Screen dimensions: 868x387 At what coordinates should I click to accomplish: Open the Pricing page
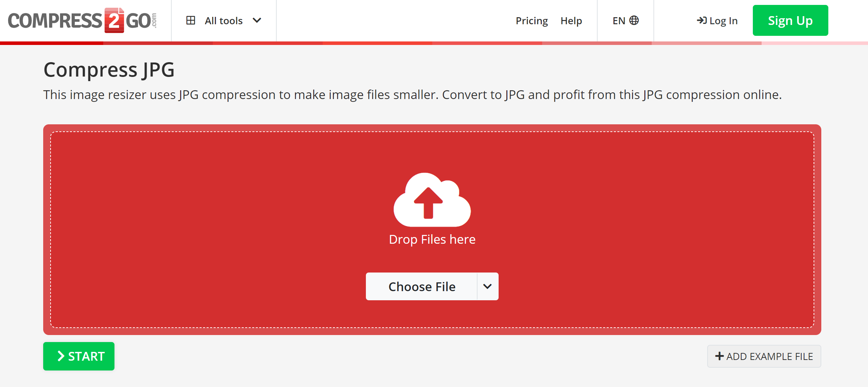click(x=532, y=21)
